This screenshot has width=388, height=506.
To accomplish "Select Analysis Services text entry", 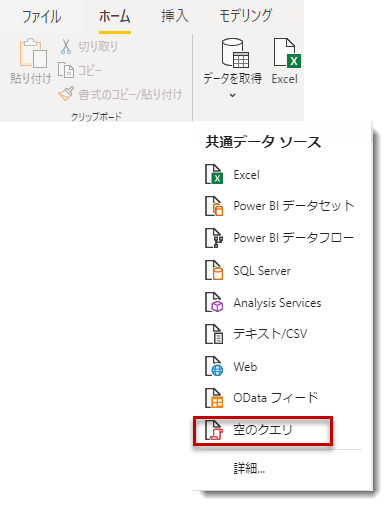I will (x=277, y=303).
